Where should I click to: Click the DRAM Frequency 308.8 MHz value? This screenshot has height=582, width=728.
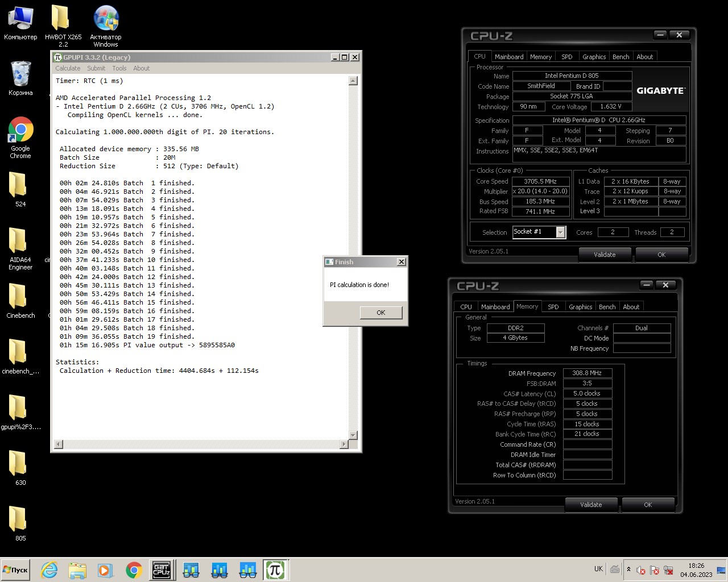[x=587, y=373]
